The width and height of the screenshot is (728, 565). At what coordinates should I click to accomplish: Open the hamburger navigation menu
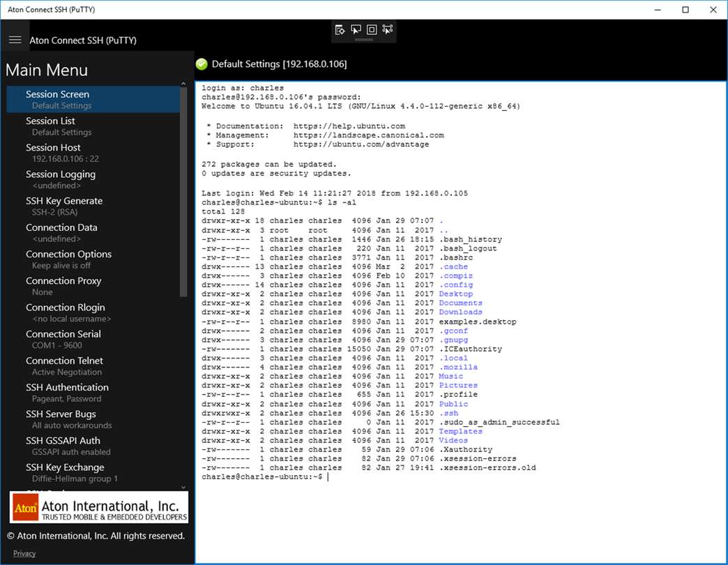(x=15, y=40)
